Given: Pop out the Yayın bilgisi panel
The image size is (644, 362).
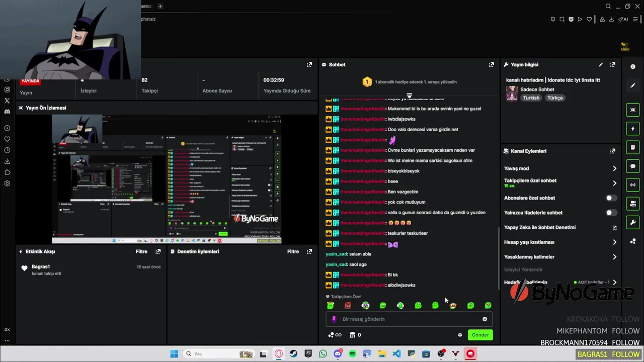Looking at the screenshot, I should coord(612,64).
